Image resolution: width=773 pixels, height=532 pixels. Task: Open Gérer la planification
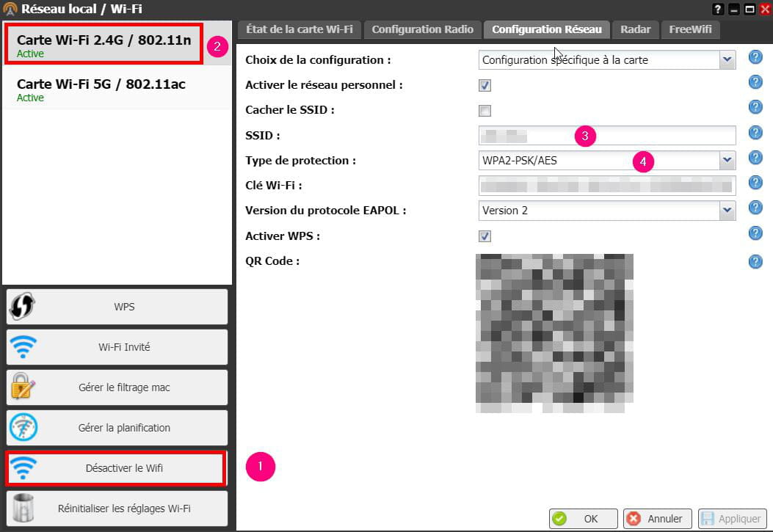tap(117, 428)
